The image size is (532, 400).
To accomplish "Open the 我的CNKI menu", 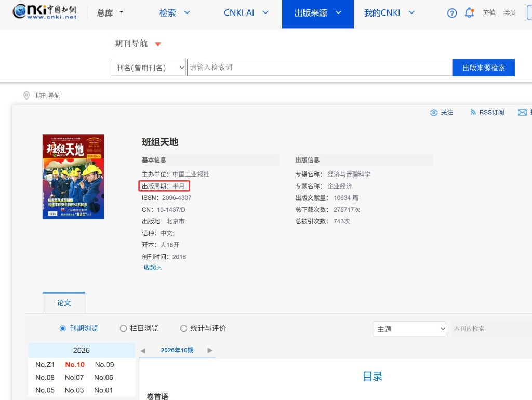I will click(389, 12).
